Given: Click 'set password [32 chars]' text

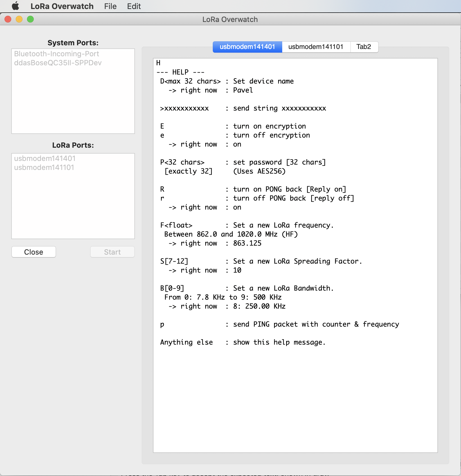Looking at the screenshot, I should (x=279, y=162).
